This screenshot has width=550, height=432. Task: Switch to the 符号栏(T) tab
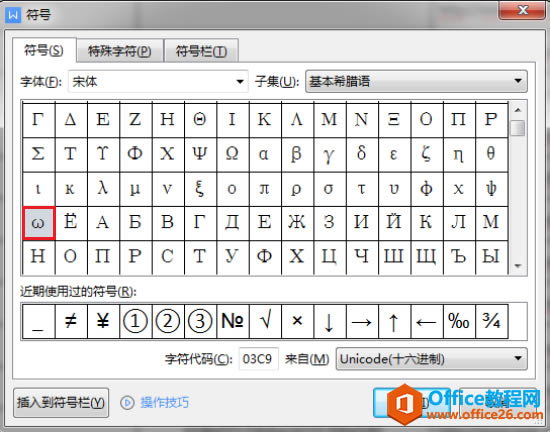[x=201, y=52]
